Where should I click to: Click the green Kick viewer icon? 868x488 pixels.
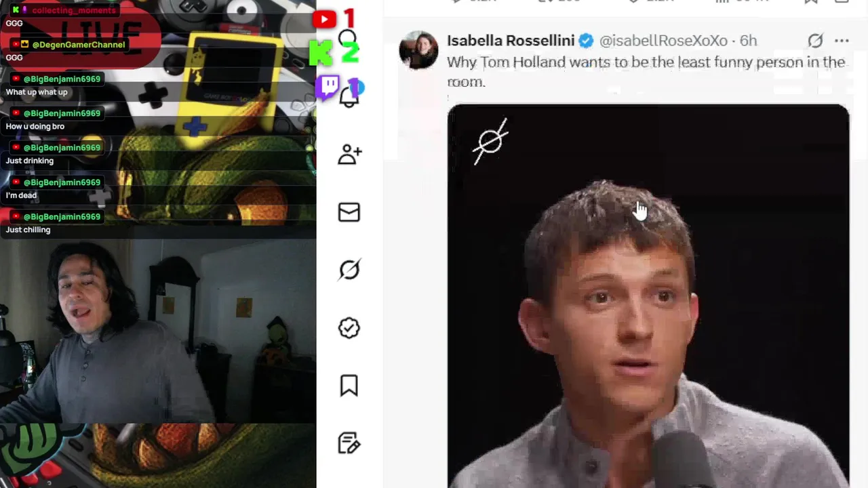(321, 52)
